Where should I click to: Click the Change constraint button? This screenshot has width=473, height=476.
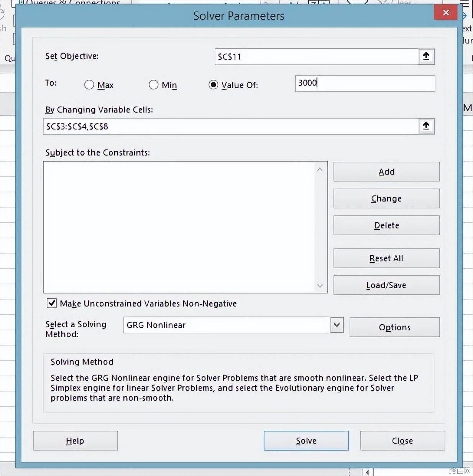coord(386,199)
